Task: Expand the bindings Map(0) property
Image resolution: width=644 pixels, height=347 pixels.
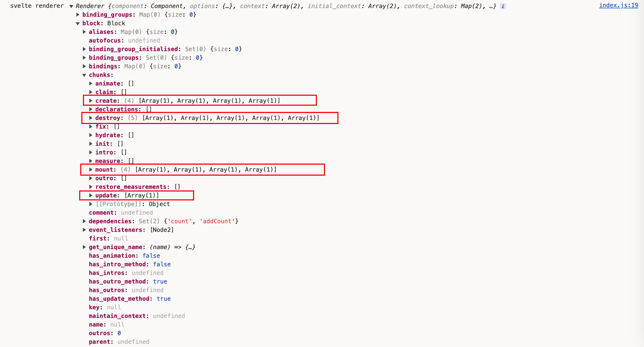Action: pos(84,66)
